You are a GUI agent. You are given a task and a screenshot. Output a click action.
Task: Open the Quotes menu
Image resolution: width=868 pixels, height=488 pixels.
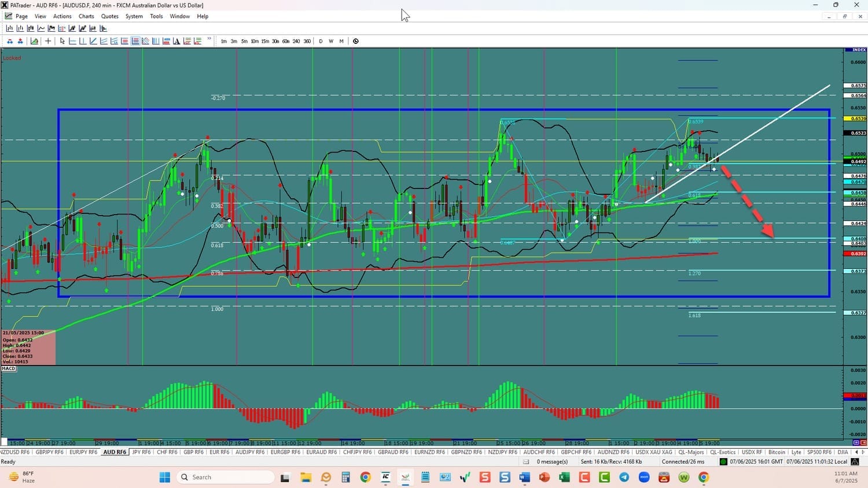tap(109, 16)
